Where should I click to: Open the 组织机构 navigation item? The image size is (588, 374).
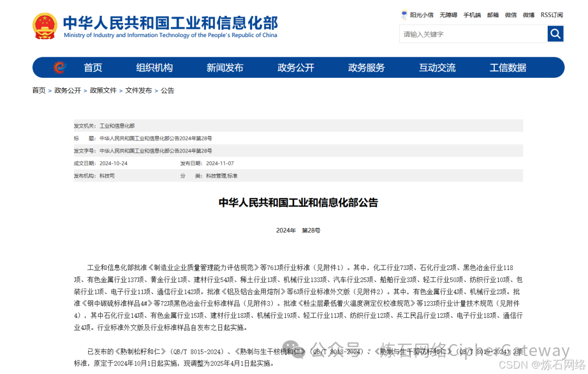[155, 68]
